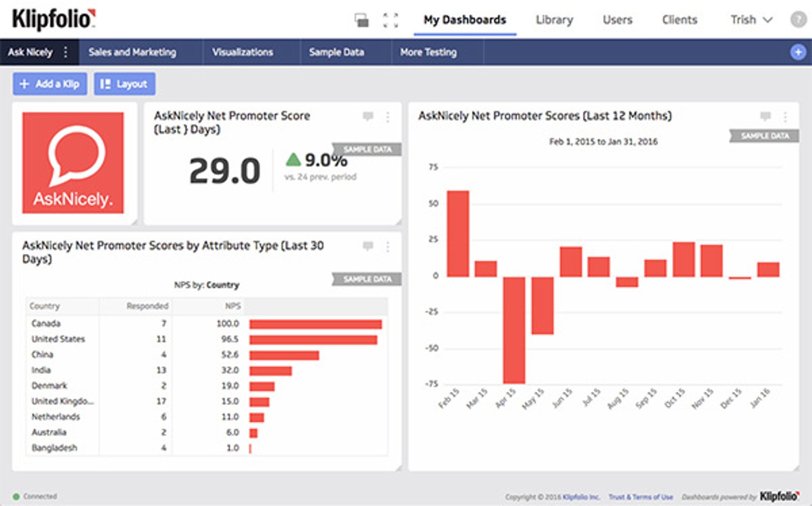Open menu of Net Promoter Score klip
This screenshot has height=506, width=812.
(x=388, y=117)
